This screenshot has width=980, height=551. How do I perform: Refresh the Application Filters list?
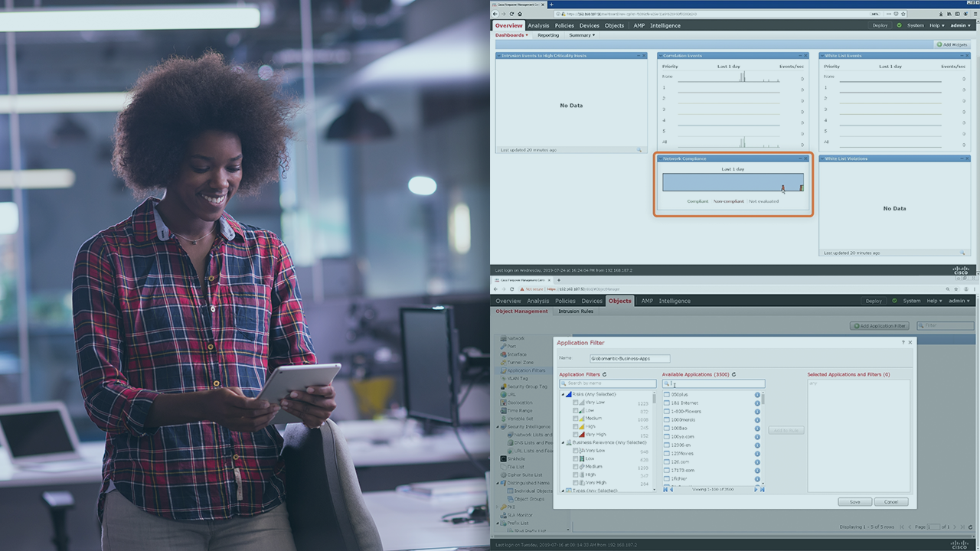pos(605,375)
